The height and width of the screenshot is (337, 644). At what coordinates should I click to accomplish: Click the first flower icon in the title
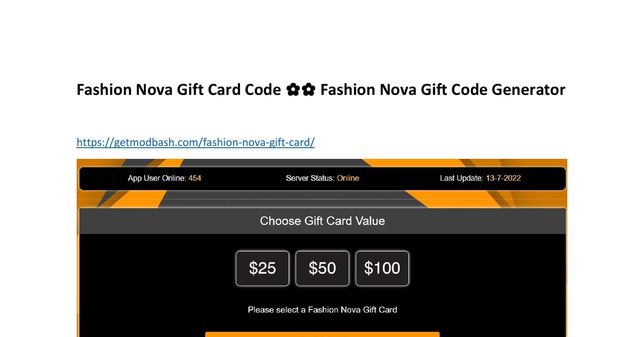point(293,90)
